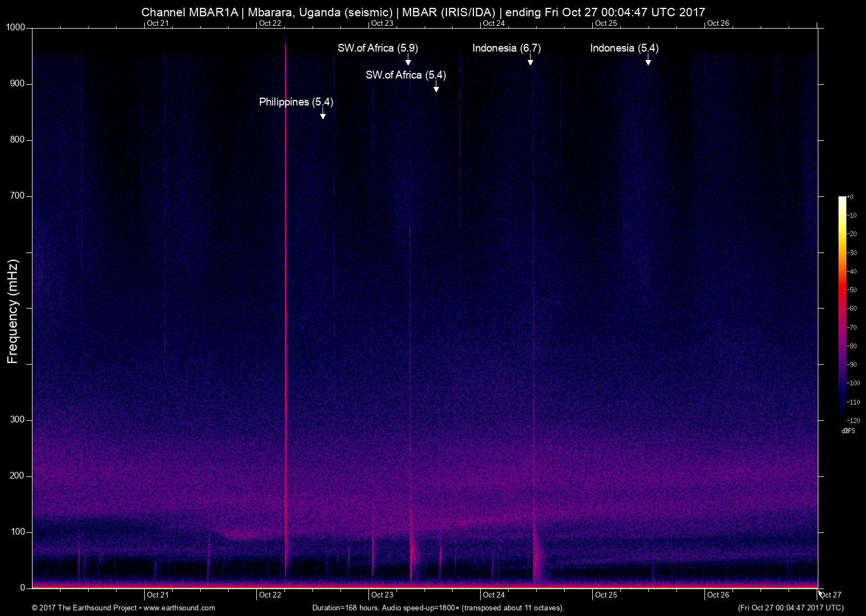Viewport: 866px width, 616px height.
Task: Click the "SW.of Africa (5.4)" annotation label
Action: point(406,75)
